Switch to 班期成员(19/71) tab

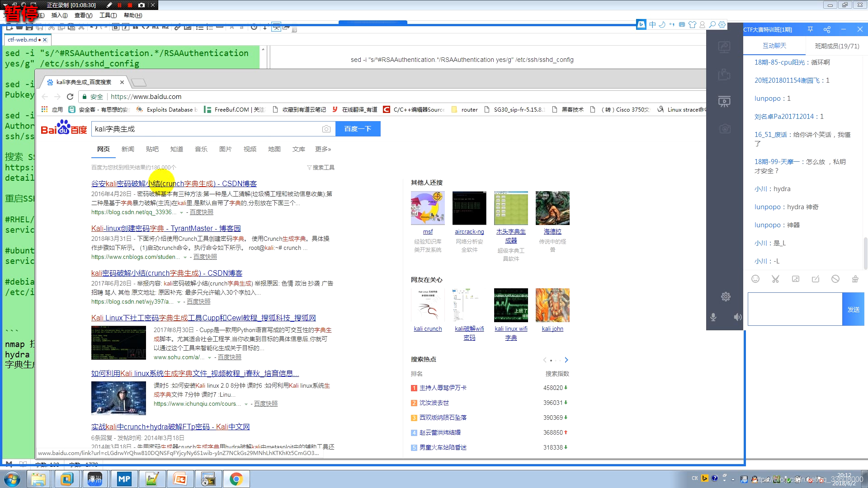click(837, 46)
